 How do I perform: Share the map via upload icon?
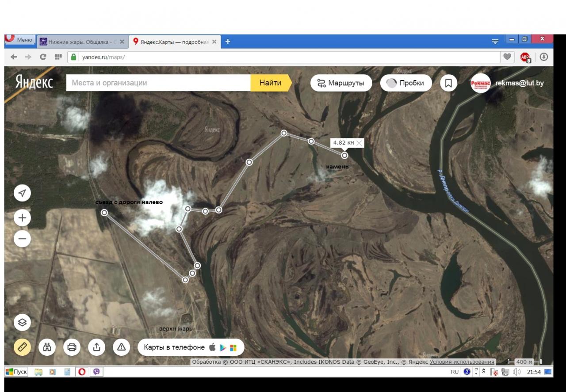tap(96, 347)
